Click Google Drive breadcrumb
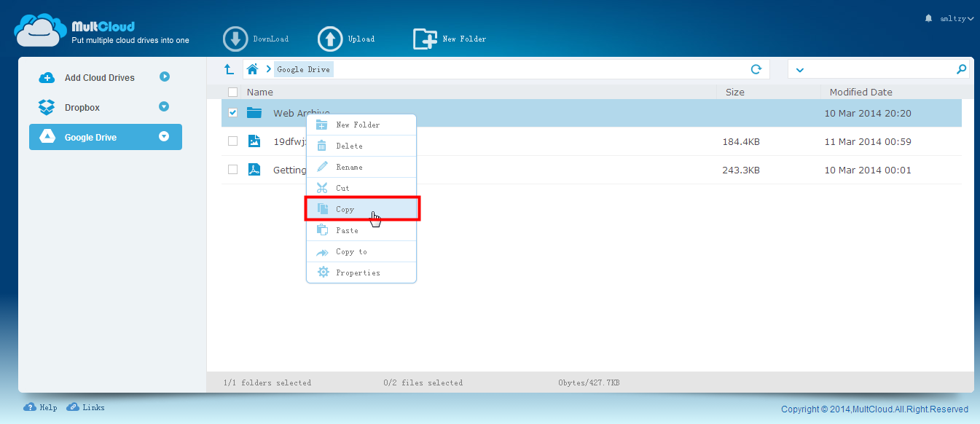980x424 pixels. (304, 70)
